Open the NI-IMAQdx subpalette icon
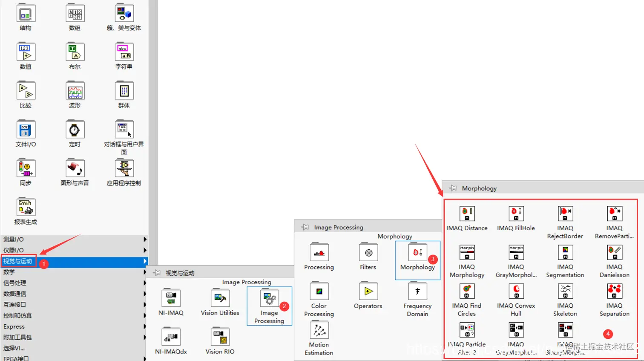 [x=171, y=337]
